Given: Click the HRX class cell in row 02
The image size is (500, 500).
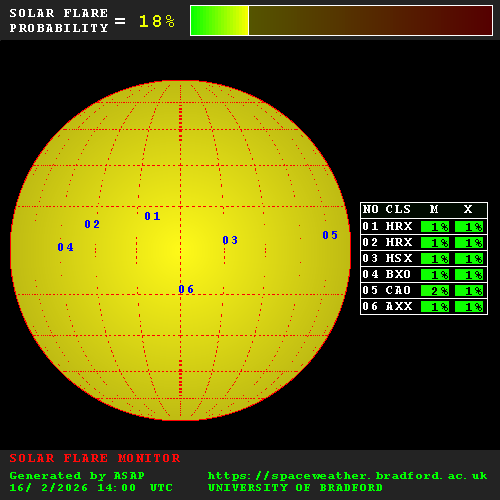Looking at the screenshot, I should tap(399, 242).
